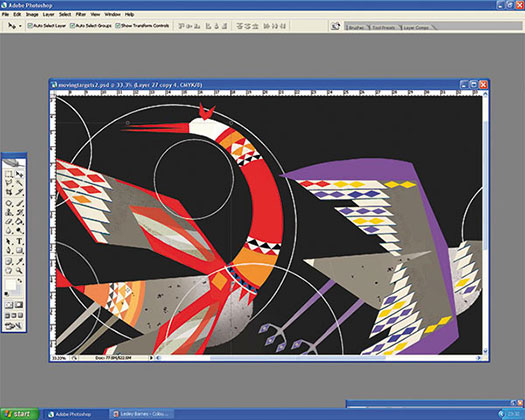Select the Shape tool

tap(19, 251)
